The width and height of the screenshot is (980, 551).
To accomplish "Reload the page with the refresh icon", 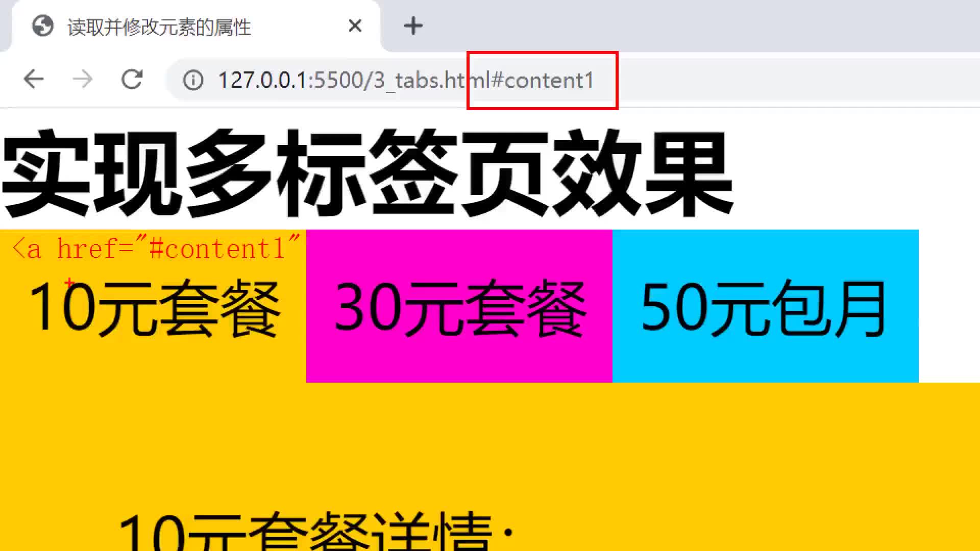I will [x=132, y=79].
